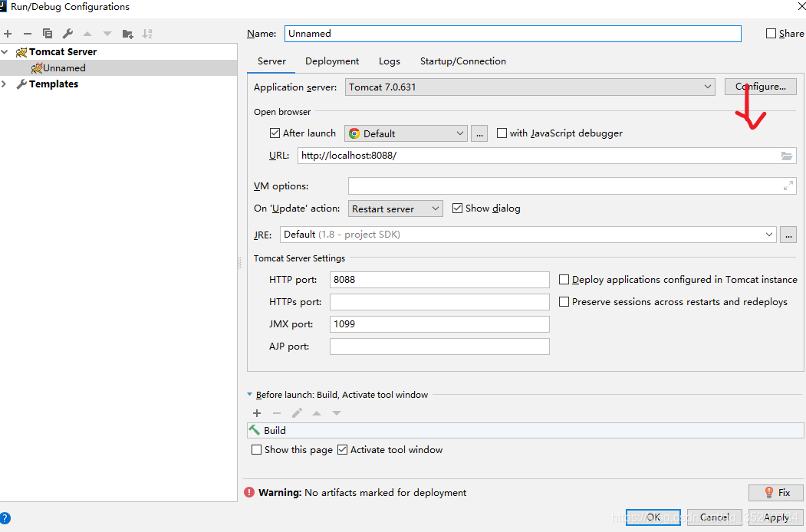
Task: Click the JRE ellipsis browse button
Action: point(788,235)
